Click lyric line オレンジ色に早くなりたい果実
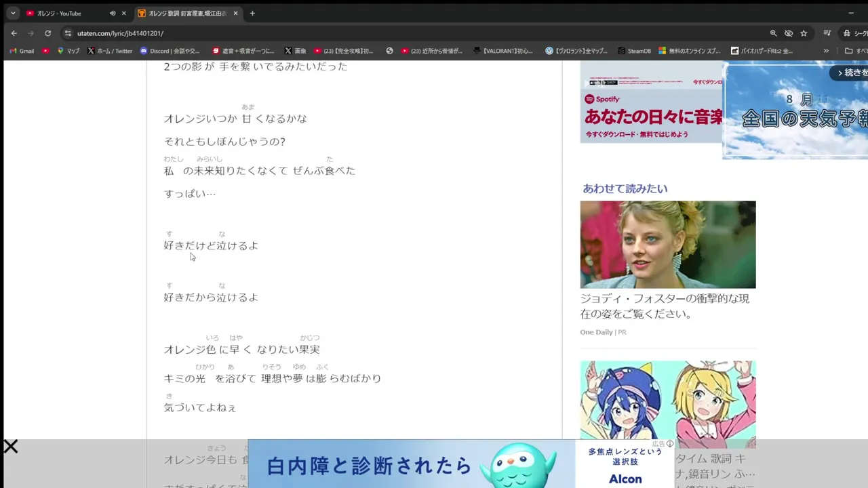This screenshot has width=868, height=488. (241, 350)
